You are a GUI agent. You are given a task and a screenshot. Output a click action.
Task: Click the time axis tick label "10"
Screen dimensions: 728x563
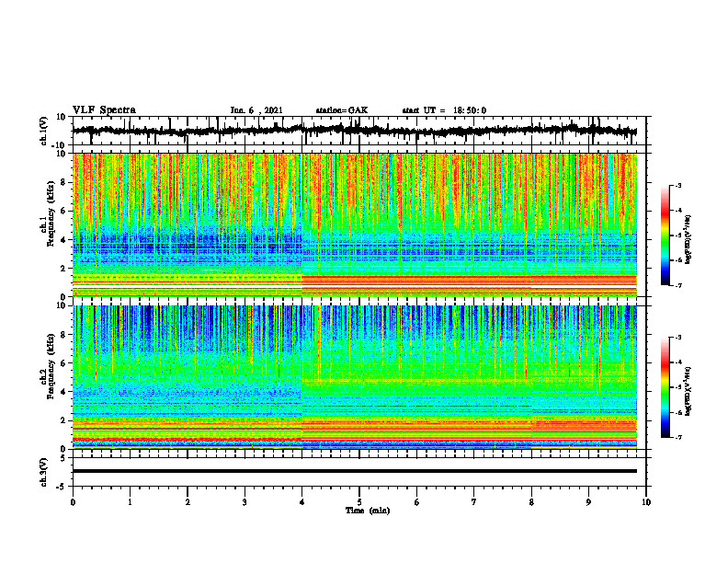[646, 502]
